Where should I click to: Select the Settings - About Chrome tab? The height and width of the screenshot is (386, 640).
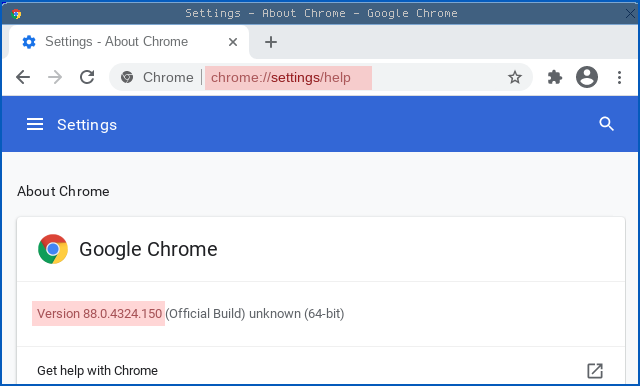coord(129,42)
